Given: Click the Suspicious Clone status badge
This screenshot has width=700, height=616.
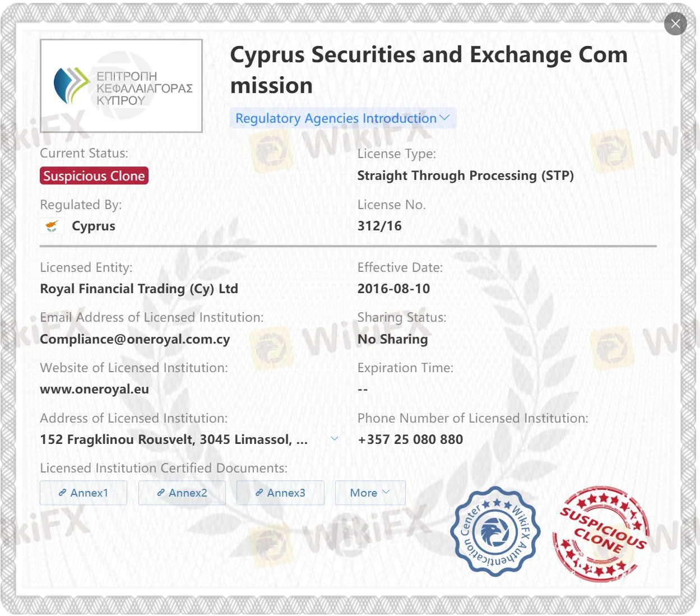Looking at the screenshot, I should point(94,175).
